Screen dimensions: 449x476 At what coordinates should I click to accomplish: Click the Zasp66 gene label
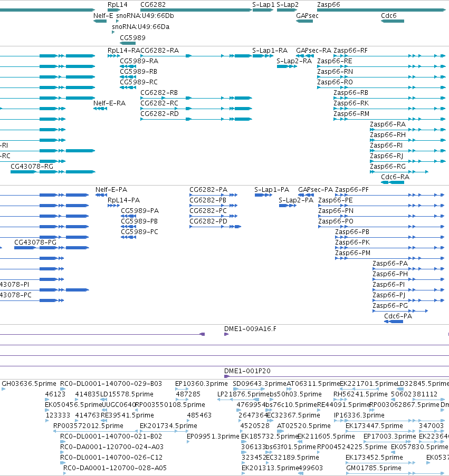328,5
